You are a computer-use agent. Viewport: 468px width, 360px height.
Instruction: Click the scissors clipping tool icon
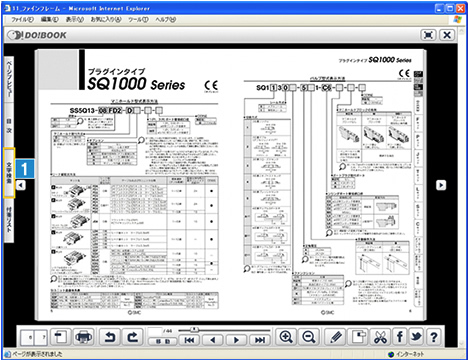tap(380, 337)
